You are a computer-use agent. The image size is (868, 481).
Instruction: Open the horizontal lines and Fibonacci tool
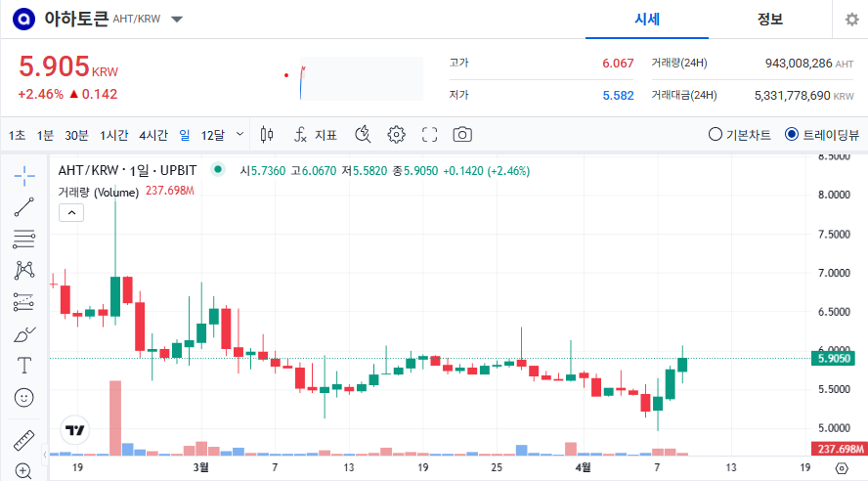tap(24, 239)
